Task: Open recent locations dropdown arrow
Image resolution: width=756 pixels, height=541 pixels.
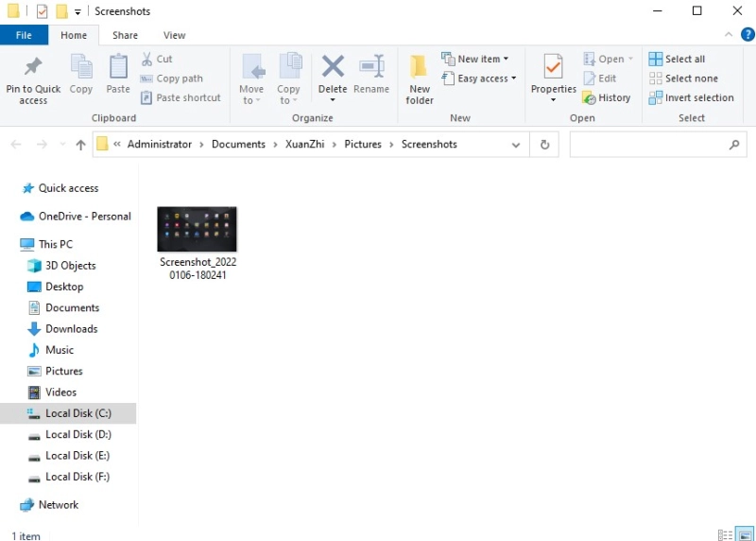Action: pos(62,145)
